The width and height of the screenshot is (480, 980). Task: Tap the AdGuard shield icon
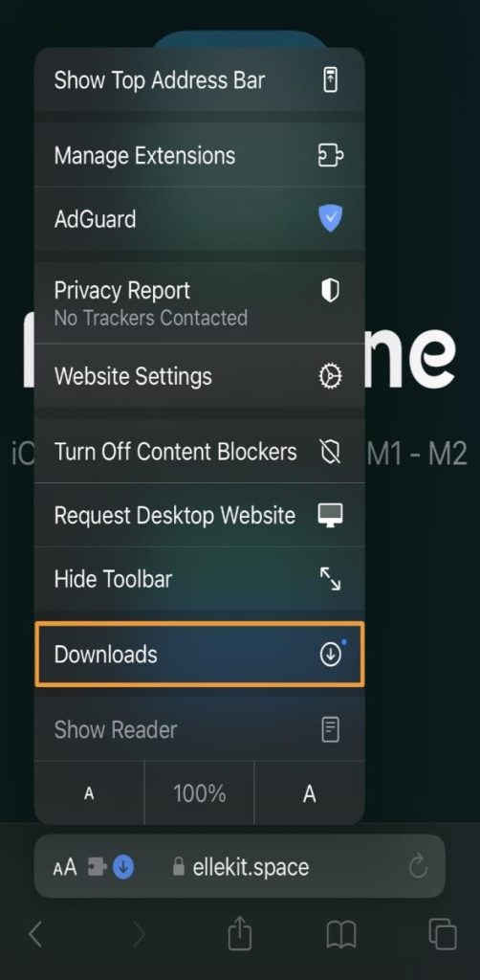coord(330,219)
